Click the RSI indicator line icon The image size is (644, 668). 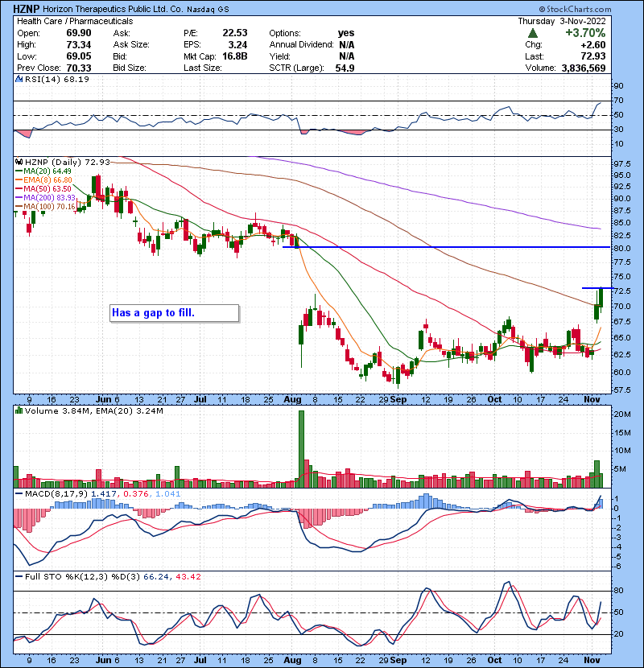coord(19,79)
